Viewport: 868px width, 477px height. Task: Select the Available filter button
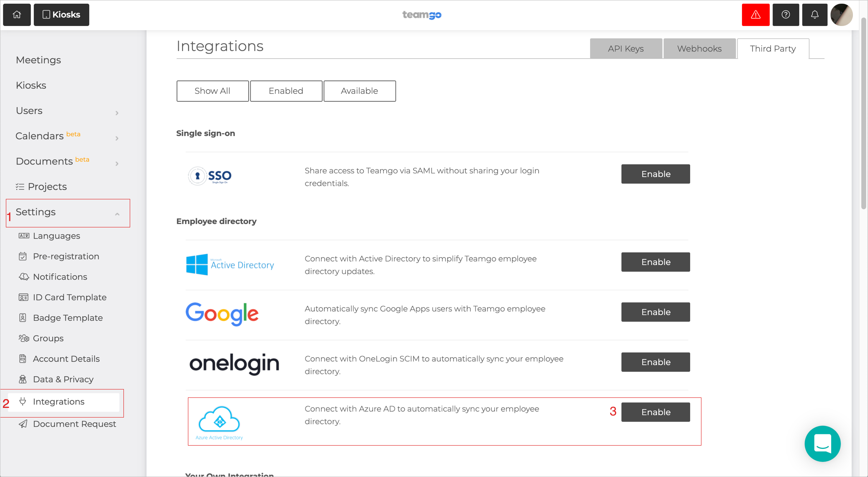(x=359, y=90)
